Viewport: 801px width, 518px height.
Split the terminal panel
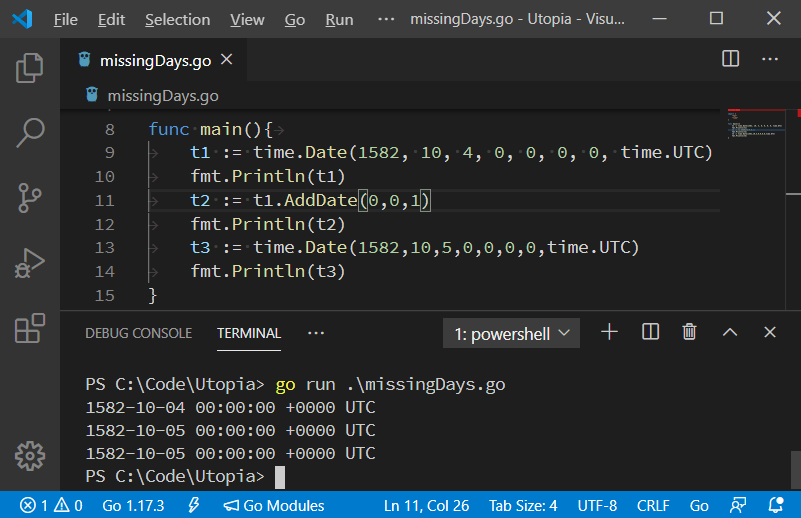(650, 332)
